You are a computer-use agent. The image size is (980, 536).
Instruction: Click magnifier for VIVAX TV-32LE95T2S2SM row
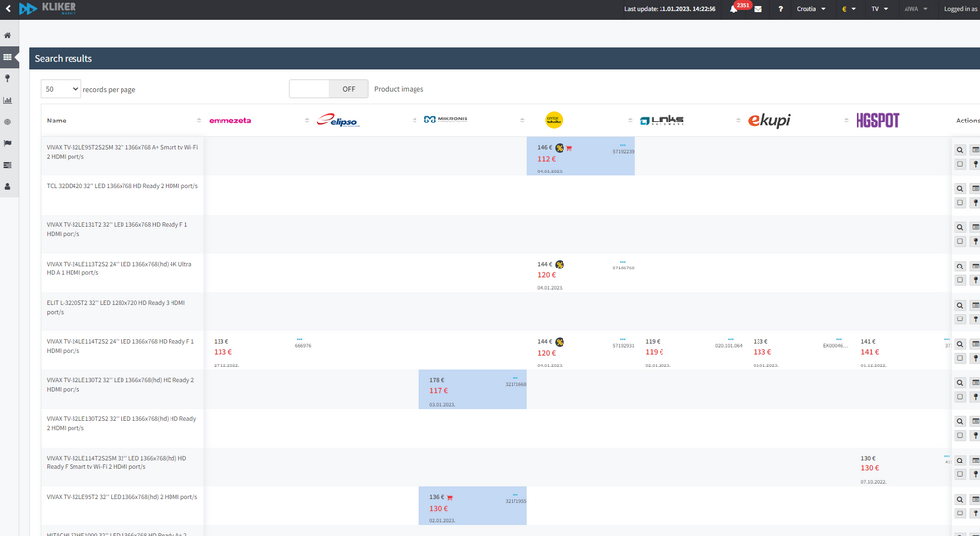pyautogui.click(x=960, y=150)
